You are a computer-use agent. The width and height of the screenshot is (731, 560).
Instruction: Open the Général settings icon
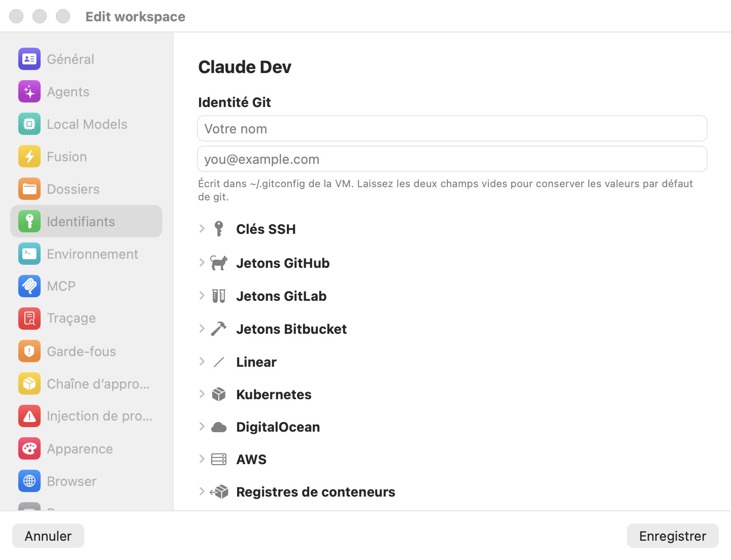coord(29,59)
